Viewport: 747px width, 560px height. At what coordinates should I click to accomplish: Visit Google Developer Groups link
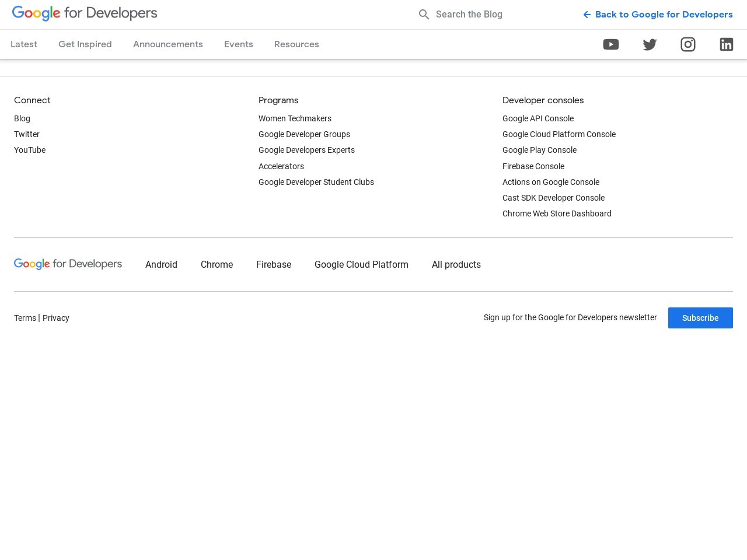[x=304, y=134]
